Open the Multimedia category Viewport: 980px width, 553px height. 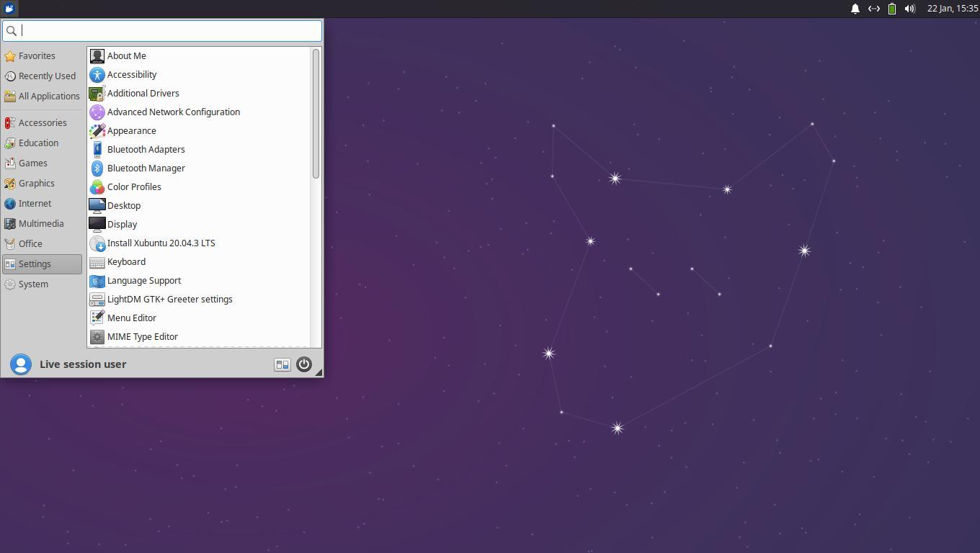pos(41,223)
